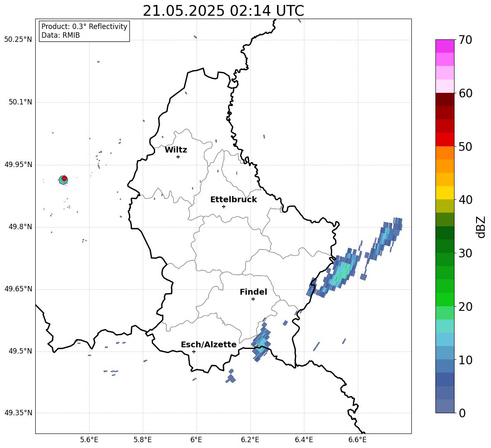Click the colorbar label 20

(465, 307)
